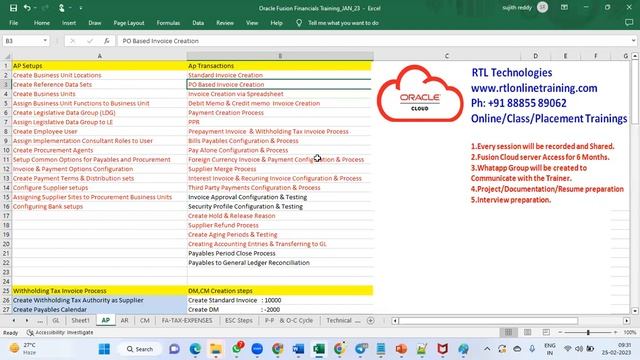Switch to Page Break Preview icon
The image size is (640, 360).
tap(546, 332)
